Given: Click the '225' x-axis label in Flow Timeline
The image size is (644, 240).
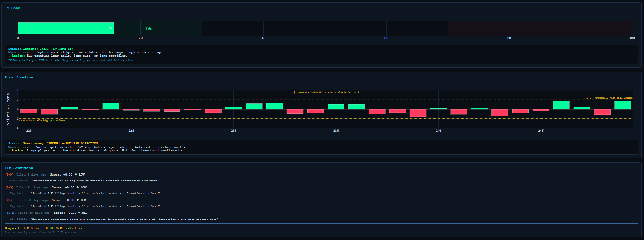Looking at the screenshot, I should coord(131,131).
